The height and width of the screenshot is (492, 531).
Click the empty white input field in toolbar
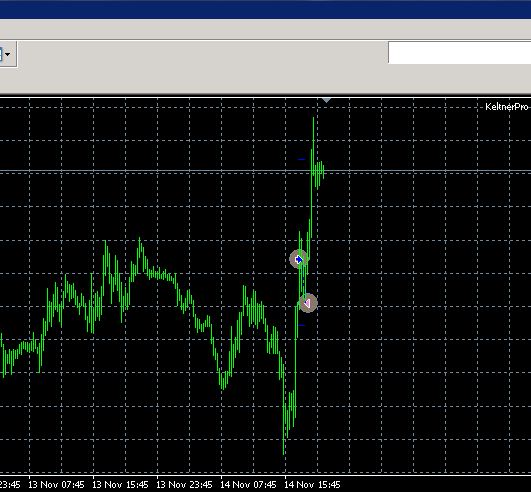460,53
